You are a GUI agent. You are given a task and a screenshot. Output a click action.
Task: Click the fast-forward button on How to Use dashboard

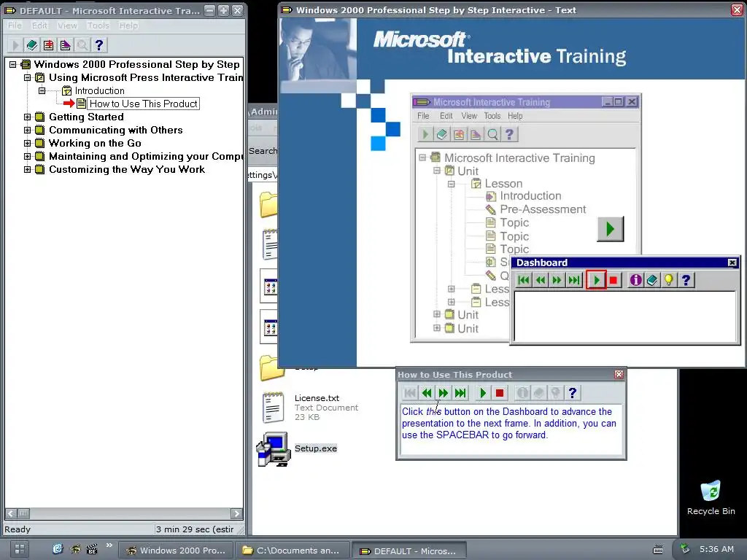tap(444, 393)
